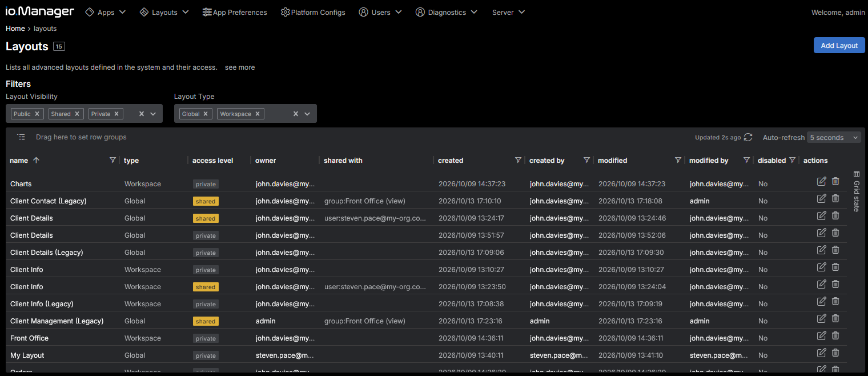Edit the Client Details (Legacy) layout
The width and height of the screenshot is (868, 376).
pyautogui.click(x=822, y=250)
